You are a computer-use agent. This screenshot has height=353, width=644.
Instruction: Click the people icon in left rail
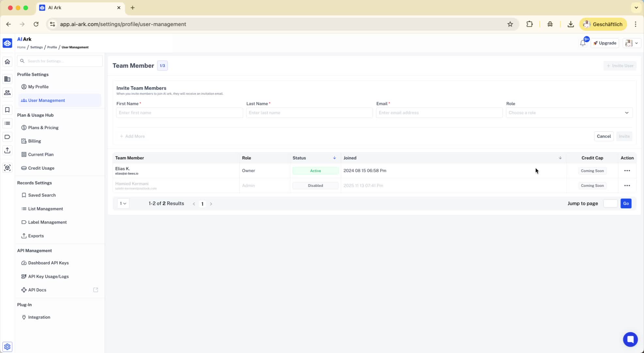point(7,93)
